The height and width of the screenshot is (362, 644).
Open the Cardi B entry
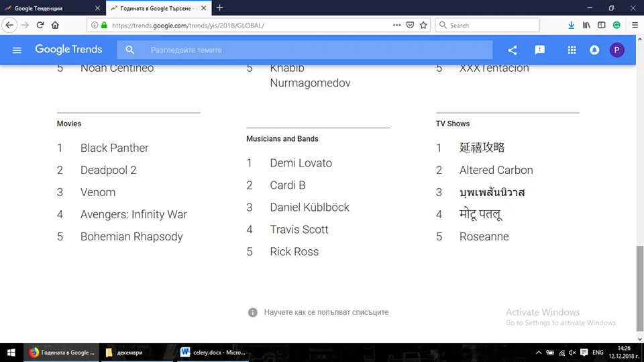(288, 185)
